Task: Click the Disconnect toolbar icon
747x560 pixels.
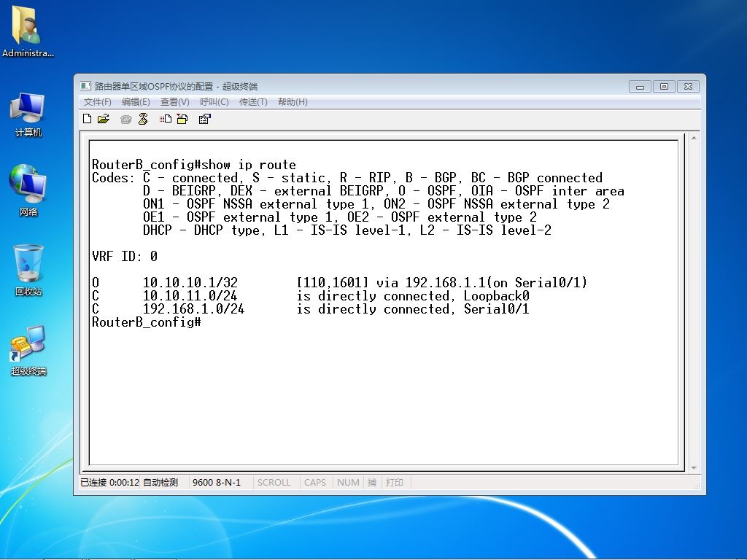Action: tap(143, 119)
